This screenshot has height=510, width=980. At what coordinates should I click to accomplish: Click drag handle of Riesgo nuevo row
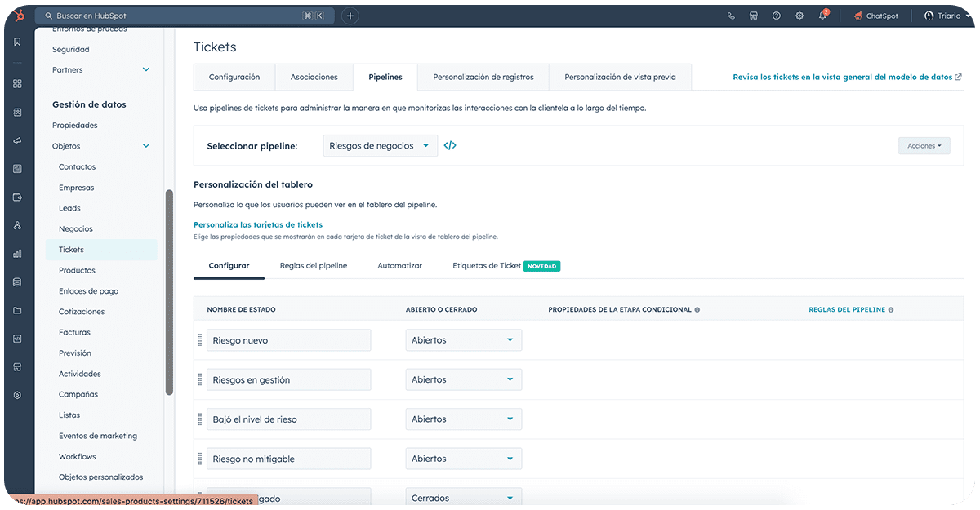pyautogui.click(x=200, y=340)
